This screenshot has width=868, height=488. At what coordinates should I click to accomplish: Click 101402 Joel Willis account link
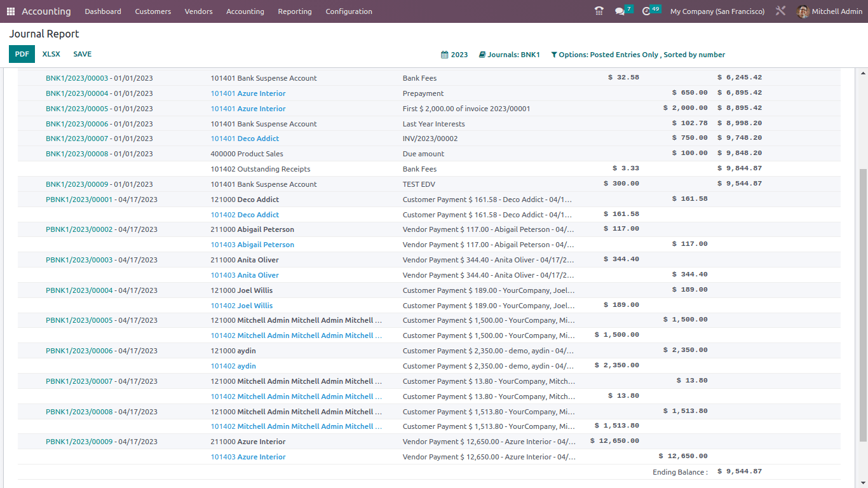tap(242, 306)
